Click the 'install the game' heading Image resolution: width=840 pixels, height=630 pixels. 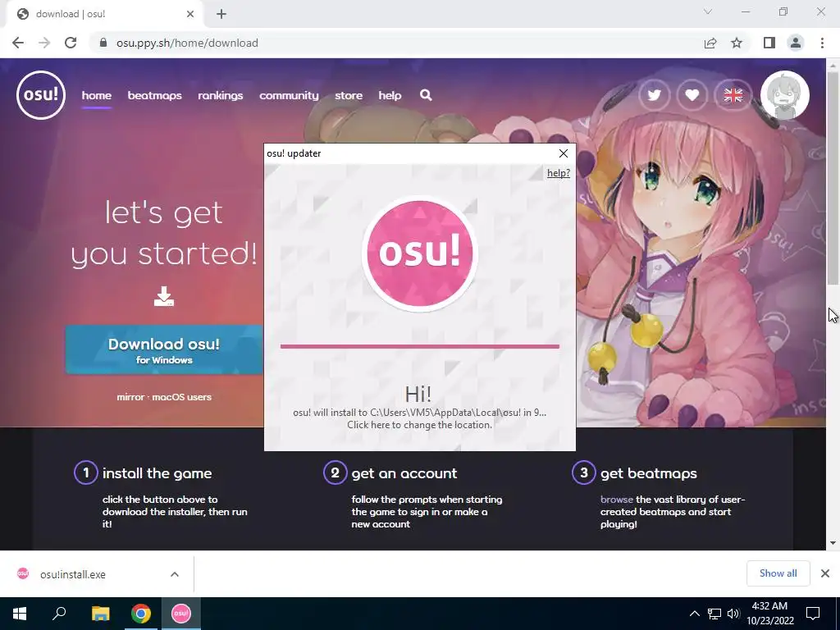(157, 473)
